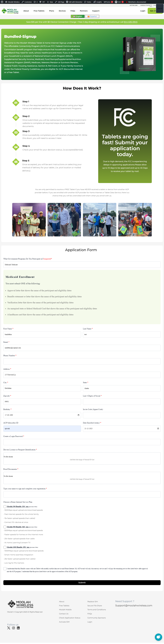Click New in the admin bar
The image size is (164, 644).
point(50,2)
